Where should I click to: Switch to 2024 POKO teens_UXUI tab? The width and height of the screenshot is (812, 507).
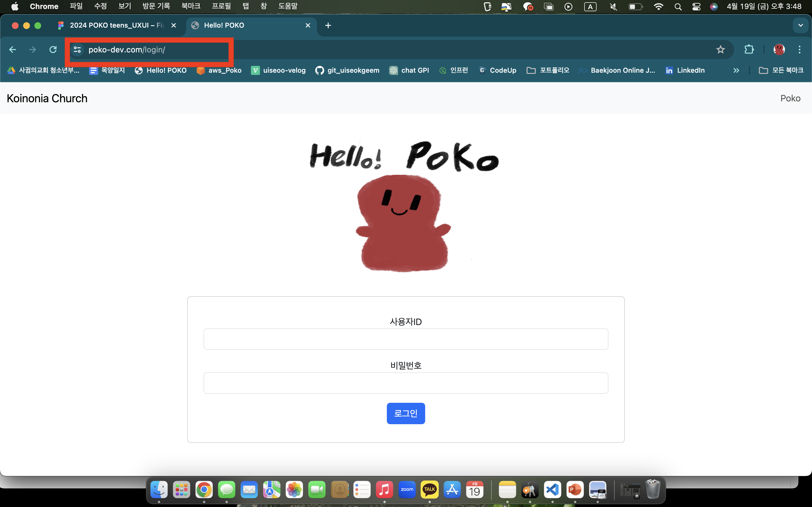(x=116, y=25)
